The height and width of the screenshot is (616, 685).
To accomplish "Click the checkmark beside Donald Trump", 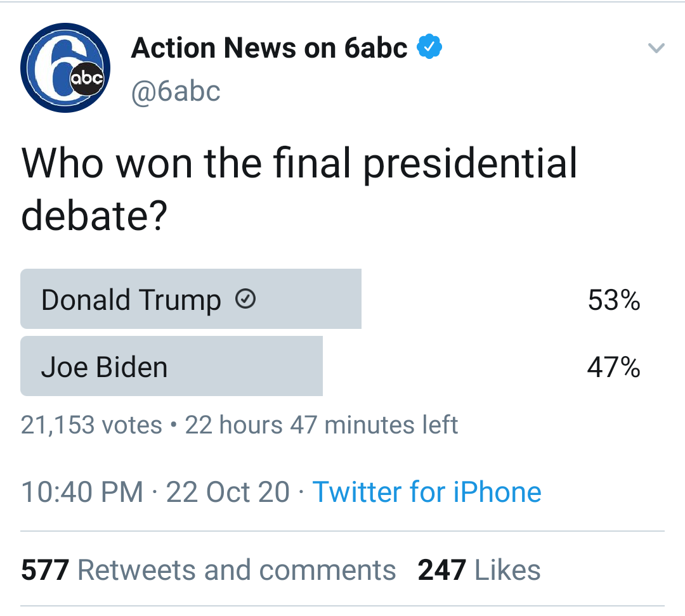I will (245, 299).
